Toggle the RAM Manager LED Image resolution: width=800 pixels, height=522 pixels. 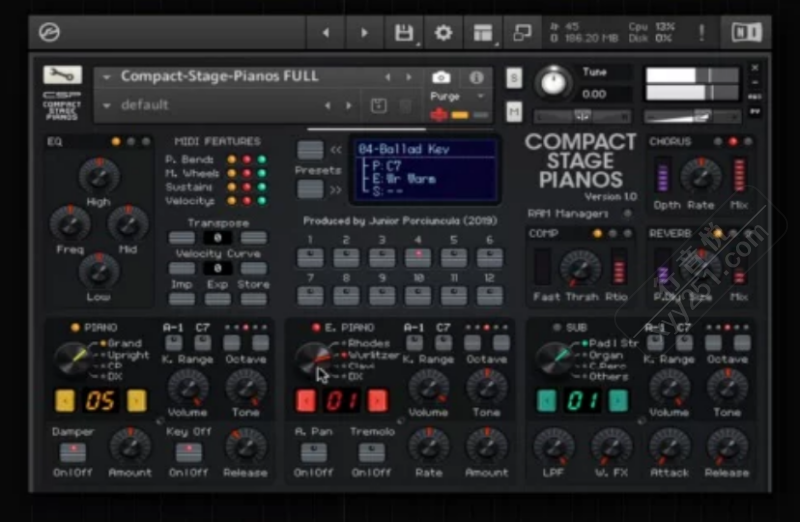(x=628, y=213)
